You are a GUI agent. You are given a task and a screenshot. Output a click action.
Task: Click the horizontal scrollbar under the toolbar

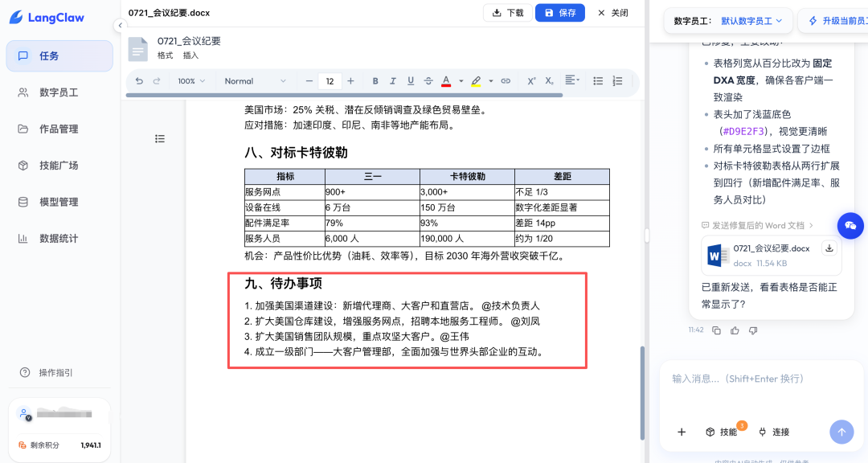(x=344, y=96)
